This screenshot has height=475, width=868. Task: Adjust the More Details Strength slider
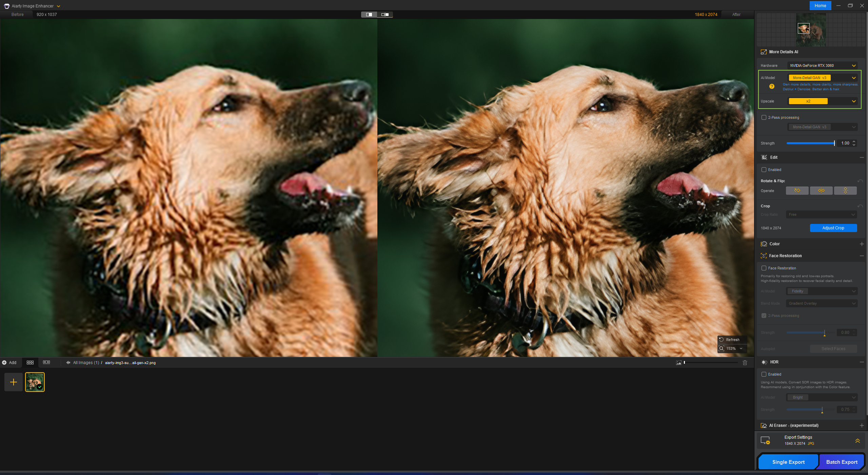(811, 143)
